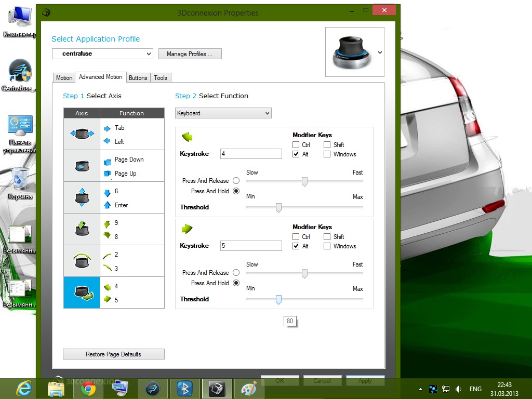Open the device selector arrow beside SpaceNavigator image

(380, 52)
